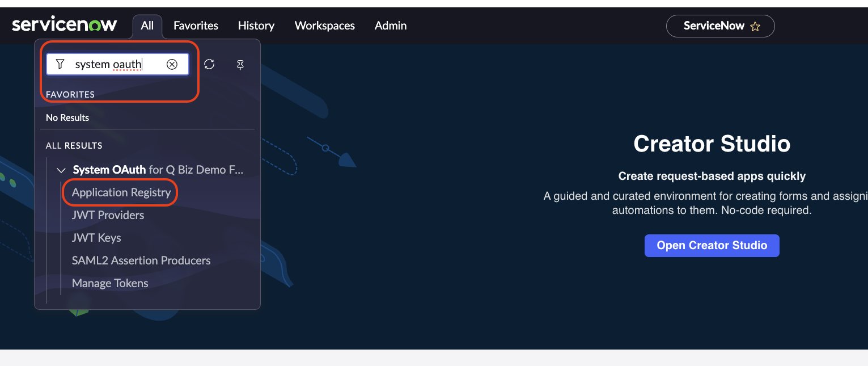Select JWT Keys
Viewport: 868px width, 366px height.
(96, 238)
